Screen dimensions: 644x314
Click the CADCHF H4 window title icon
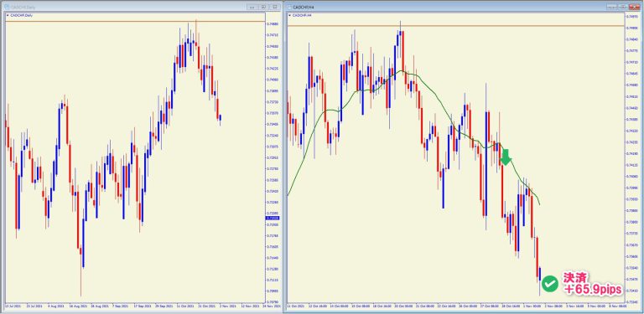tap(289, 7)
